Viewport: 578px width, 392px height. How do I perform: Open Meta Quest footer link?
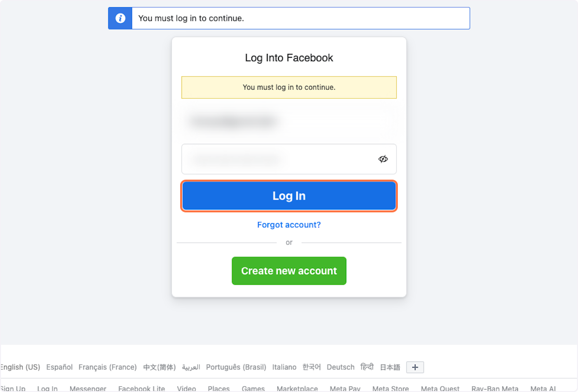[440, 389]
